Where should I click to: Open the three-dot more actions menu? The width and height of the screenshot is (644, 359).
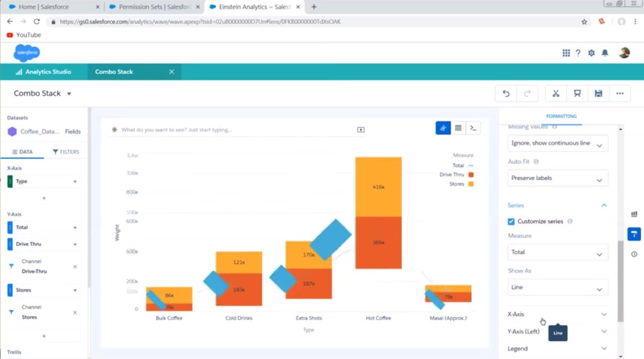pyautogui.click(x=620, y=93)
